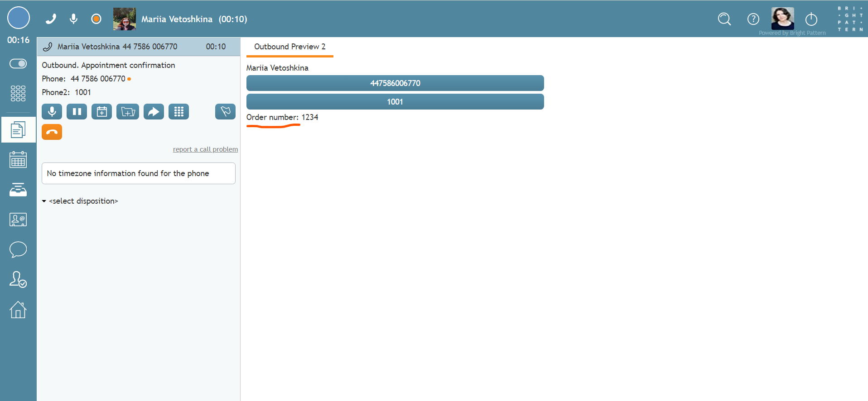Switch to Outbound Preview 2 tab
Image resolution: width=868 pixels, height=401 pixels.
click(x=289, y=47)
